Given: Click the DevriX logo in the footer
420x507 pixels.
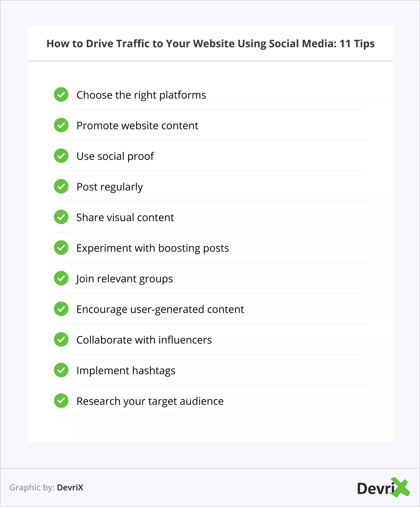Looking at the screenshot, I should click(383, 488).
